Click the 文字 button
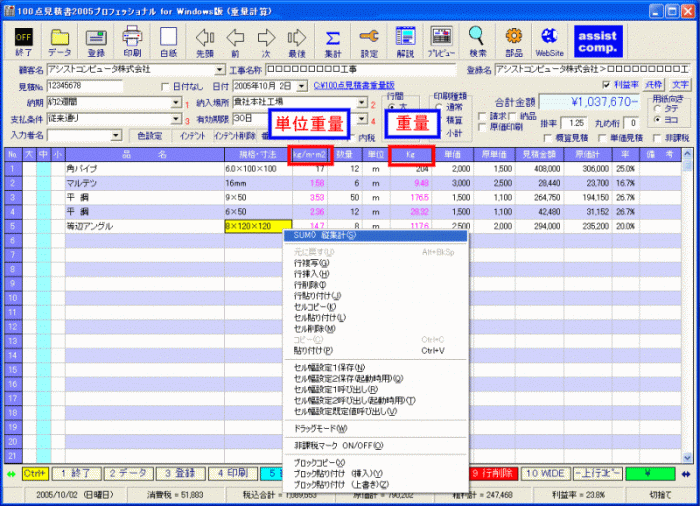700x506 pixels. pos(680,85)
